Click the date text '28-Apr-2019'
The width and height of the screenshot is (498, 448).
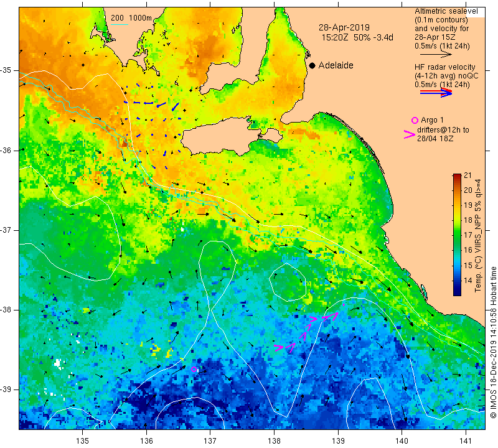(344, 27)
